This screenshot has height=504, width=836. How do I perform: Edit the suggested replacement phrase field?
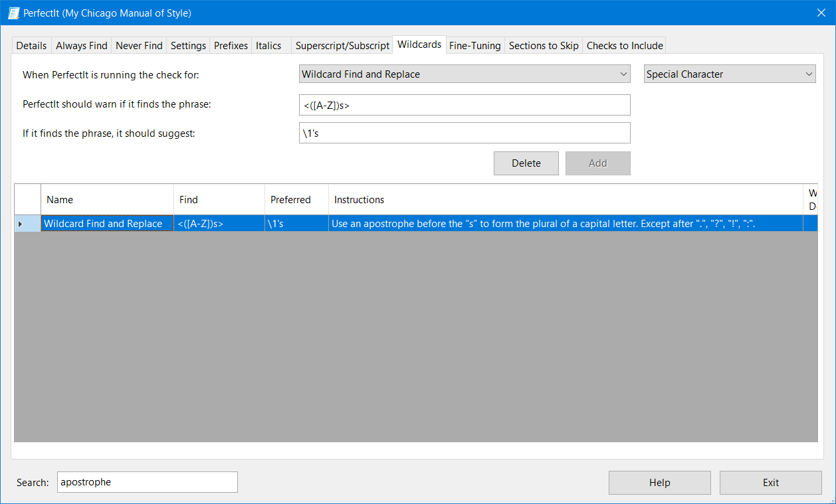465,133
